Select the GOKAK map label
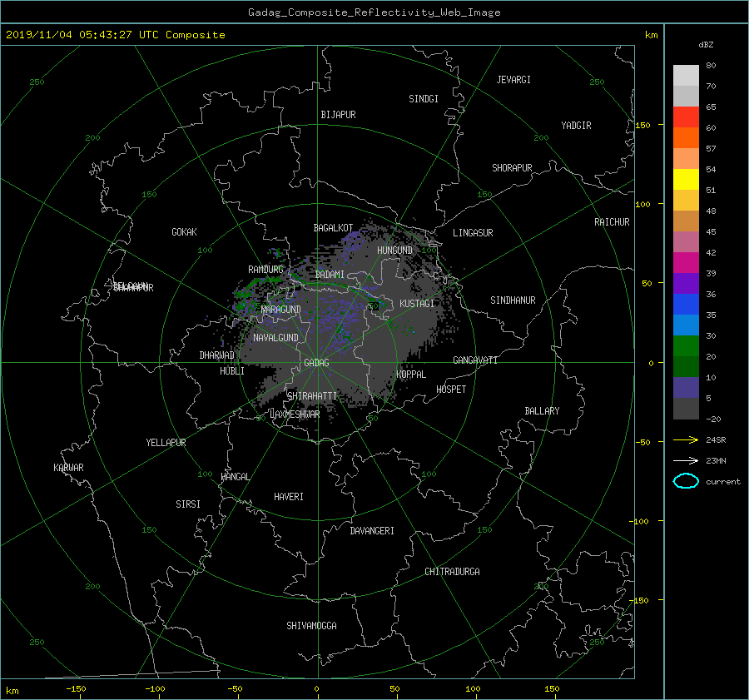The image size is (749, 700). tap(185, 232)
